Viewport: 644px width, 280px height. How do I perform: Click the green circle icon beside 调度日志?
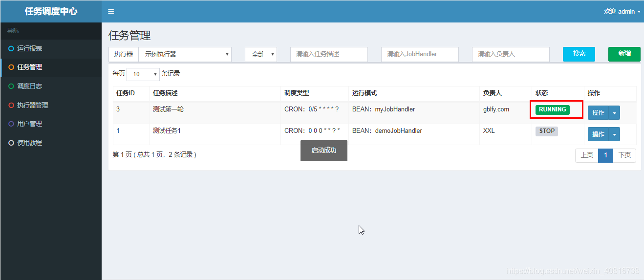[x=11, y=86]
